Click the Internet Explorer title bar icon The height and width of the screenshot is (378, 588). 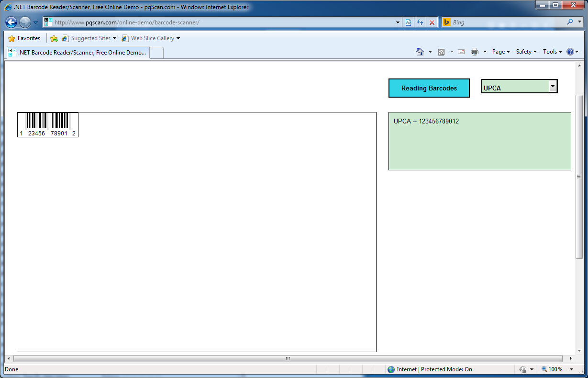[9, 7]
